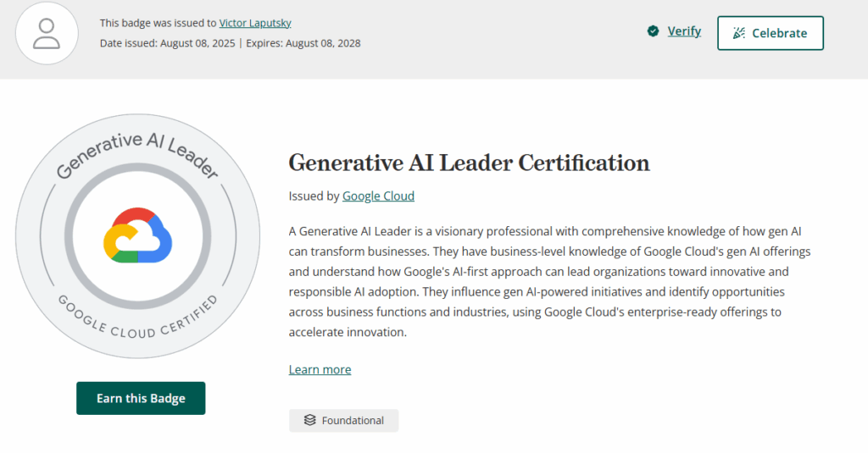Click the stacked layers icon in Foundational tag
The height and width of the screenshot is (453, 868).
coord(310,420)
